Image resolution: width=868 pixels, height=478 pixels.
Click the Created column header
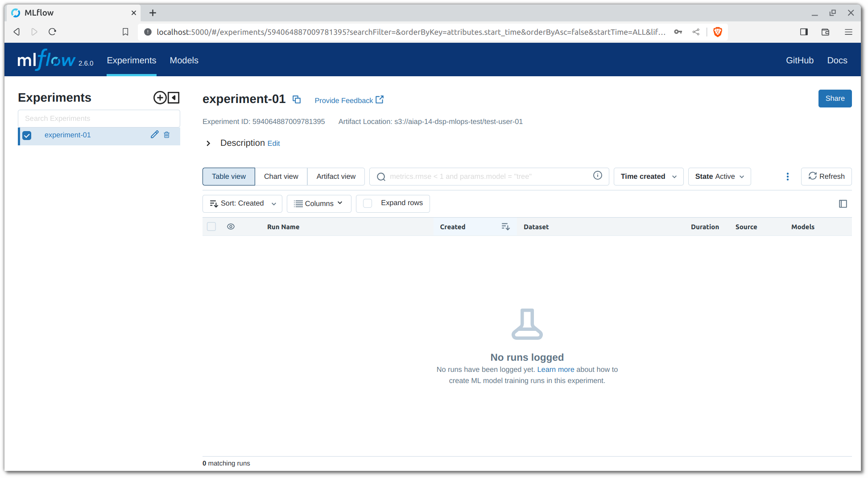pyautogui.click(x=453, y=227)
